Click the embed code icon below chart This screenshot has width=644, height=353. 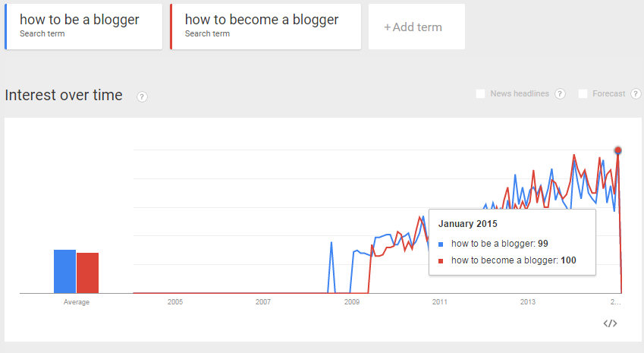(610, 323)
